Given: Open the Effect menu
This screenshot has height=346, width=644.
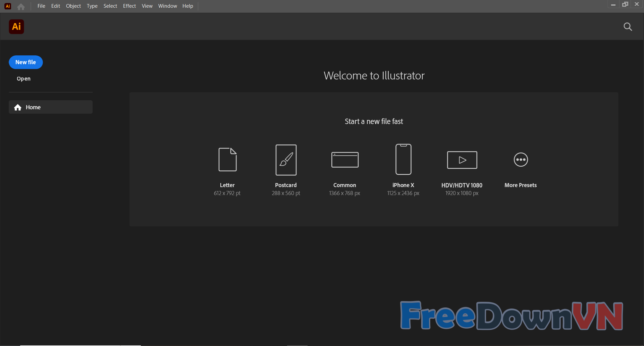Looking at the screenshot, I should tap(129, 6).
